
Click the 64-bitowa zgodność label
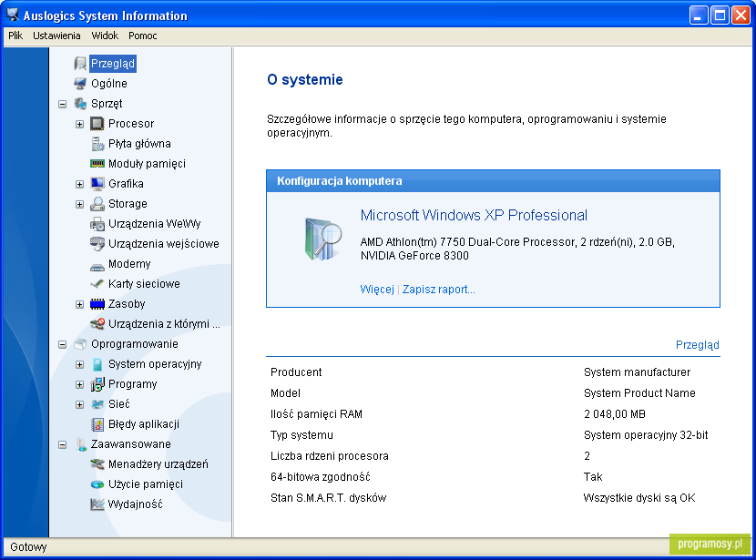[x=320, y=477]
